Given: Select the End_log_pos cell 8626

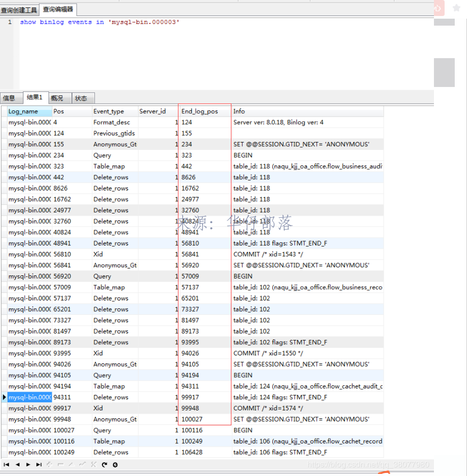Looking at the screenshot, I should tap(206, 177).
